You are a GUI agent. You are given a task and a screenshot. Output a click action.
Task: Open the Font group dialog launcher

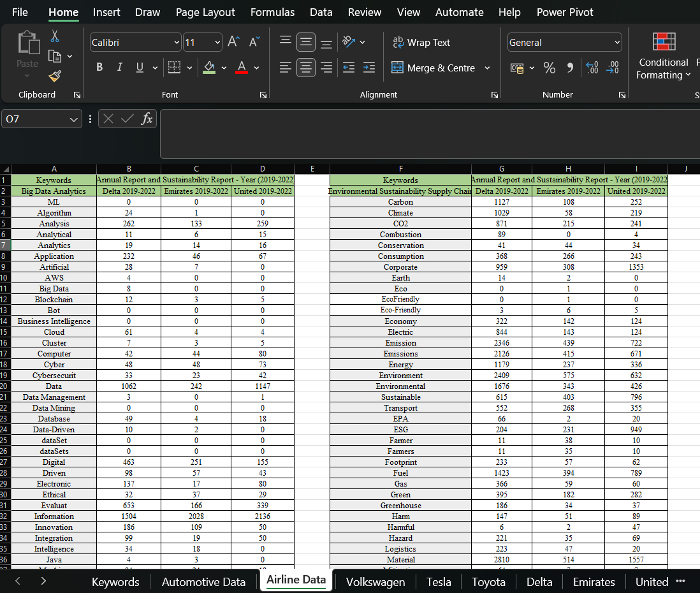click(263, 94)
